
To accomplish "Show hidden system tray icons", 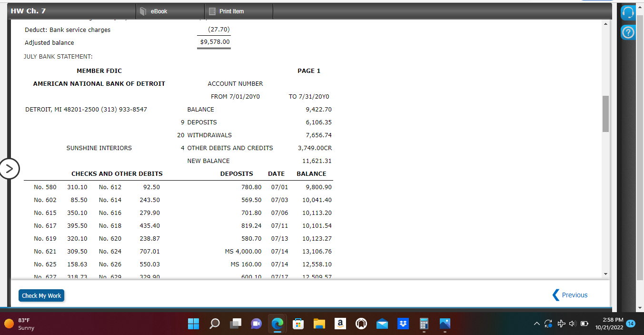I will (536, 324).
